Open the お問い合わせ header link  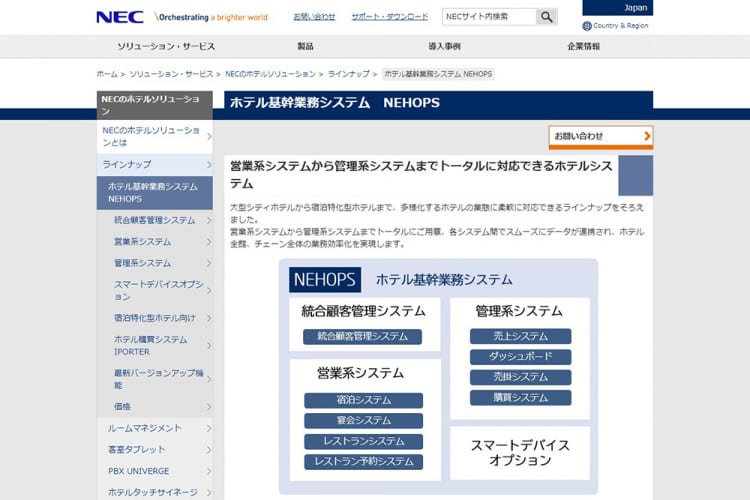click(x=314, y=17)
